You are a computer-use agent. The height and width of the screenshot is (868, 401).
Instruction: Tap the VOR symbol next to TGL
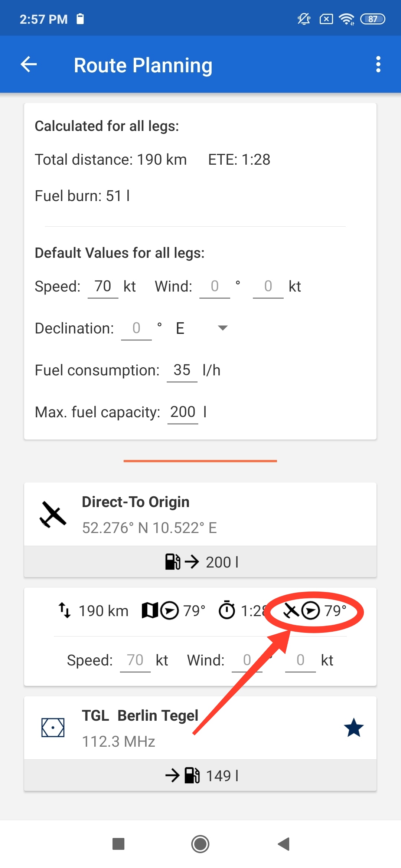(x=53, y=727)
